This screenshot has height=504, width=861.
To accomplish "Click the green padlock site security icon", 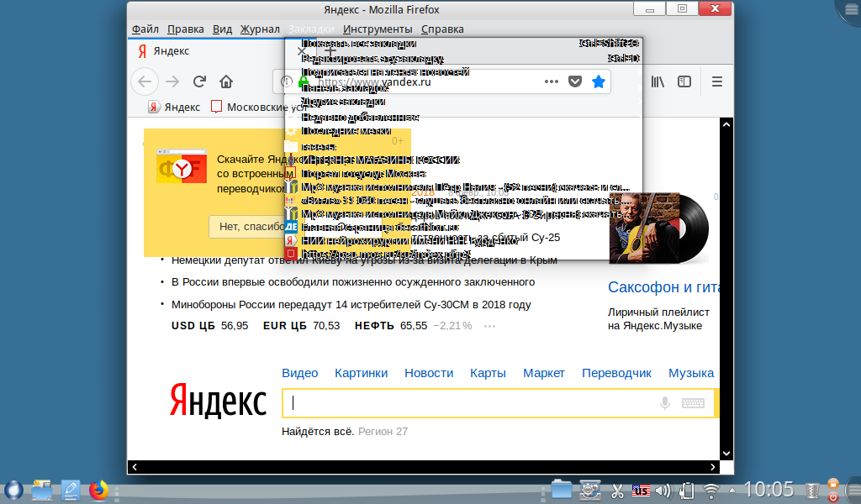I will coord(303,81).
